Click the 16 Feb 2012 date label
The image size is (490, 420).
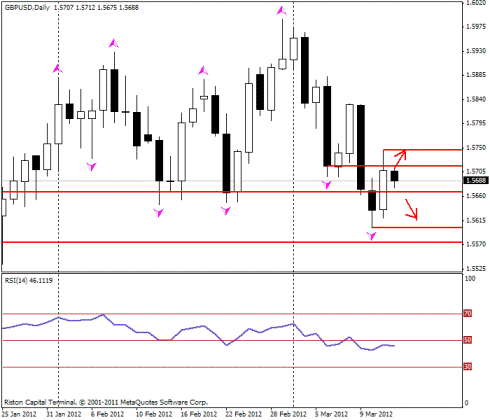(199, 414)
